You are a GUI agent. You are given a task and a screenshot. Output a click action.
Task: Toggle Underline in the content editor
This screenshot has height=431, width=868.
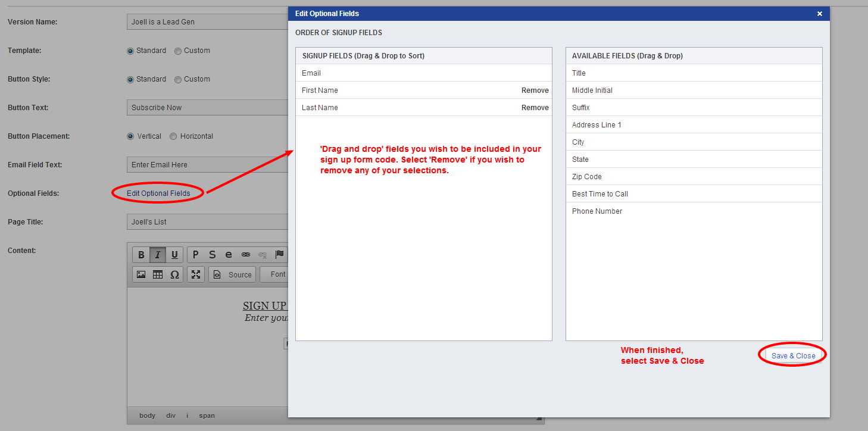pyautogui.click(x=174, y=255)
